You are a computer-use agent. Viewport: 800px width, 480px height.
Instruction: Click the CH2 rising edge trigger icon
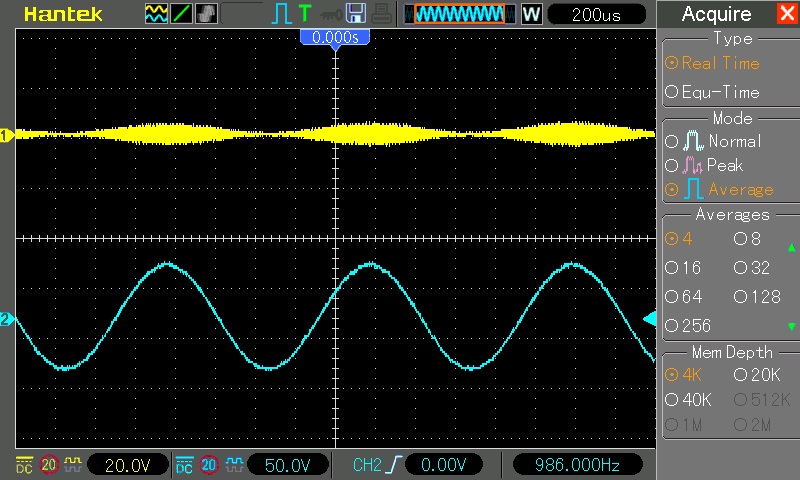pos(395,465)
